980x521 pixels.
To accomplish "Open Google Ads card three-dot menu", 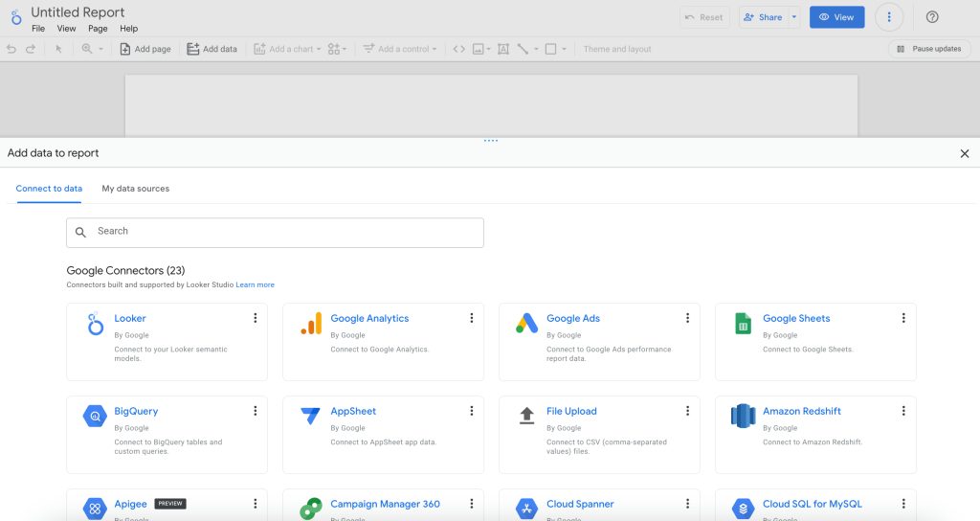I will (x=687, y=318).
